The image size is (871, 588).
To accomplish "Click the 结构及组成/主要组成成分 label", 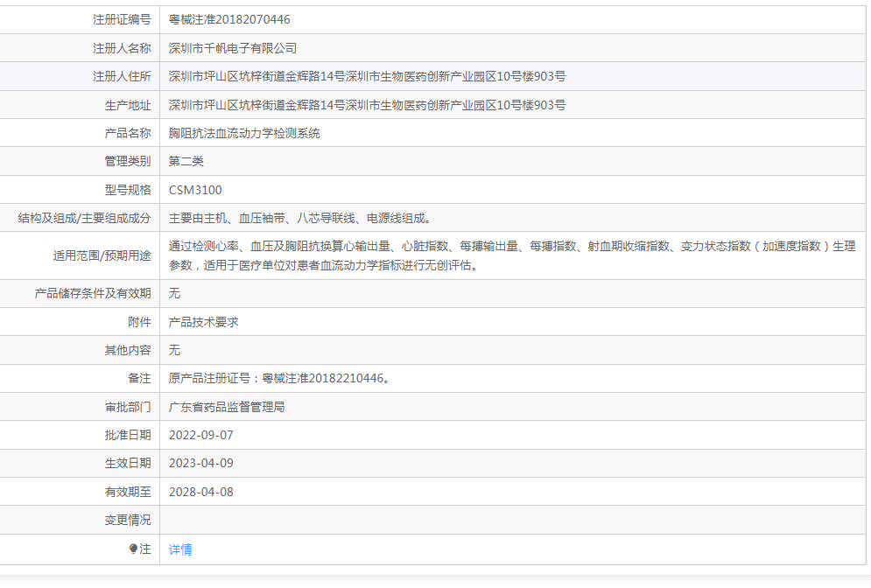I will (x=84, y=218).
